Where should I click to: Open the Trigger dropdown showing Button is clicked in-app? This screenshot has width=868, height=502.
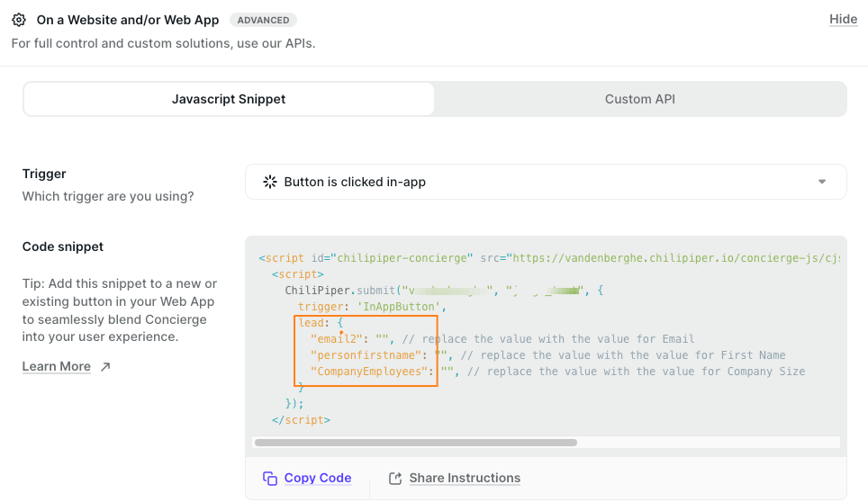pos(545,182)
